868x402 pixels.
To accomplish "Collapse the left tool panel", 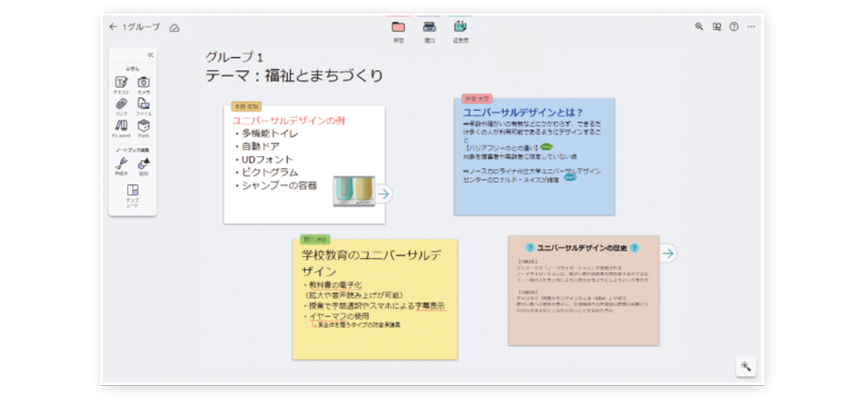I will tap(150, 55).
